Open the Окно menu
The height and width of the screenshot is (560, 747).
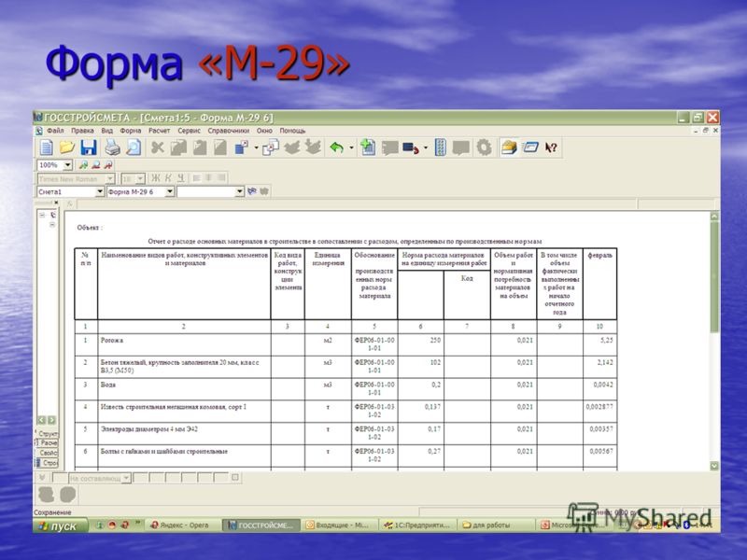click(x=264, y=131)
